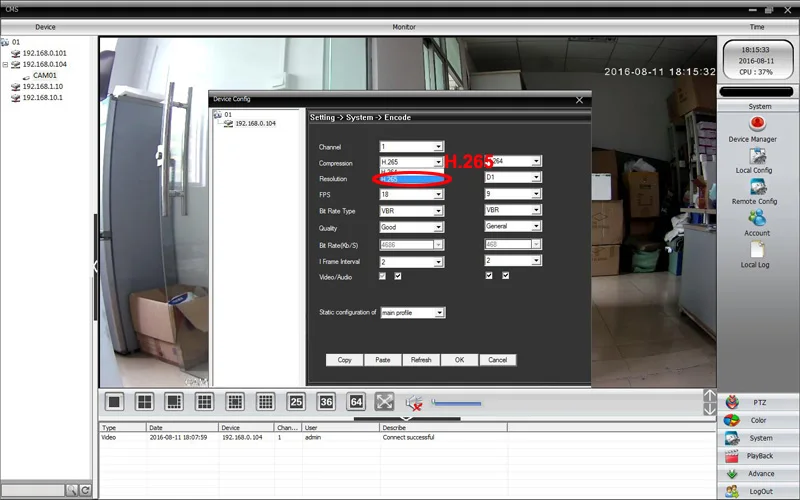800x500 pixels.
Task: Open main stream I Frame Interval dropdown
Action: pyautogui.click(x=411, y=262)
